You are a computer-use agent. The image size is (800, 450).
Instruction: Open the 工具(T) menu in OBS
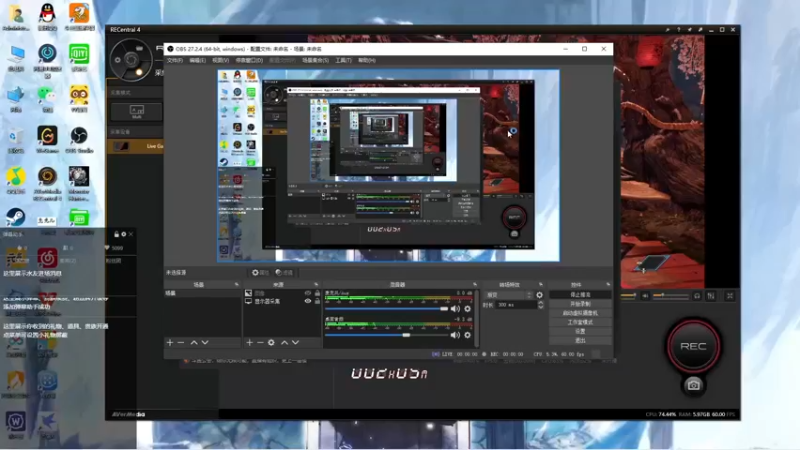click(343, 60)
